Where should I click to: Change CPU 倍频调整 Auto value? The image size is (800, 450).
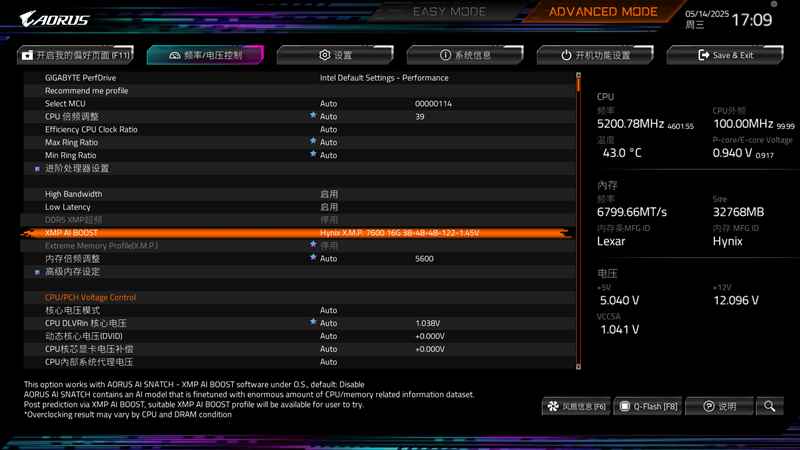click(328, 116)
